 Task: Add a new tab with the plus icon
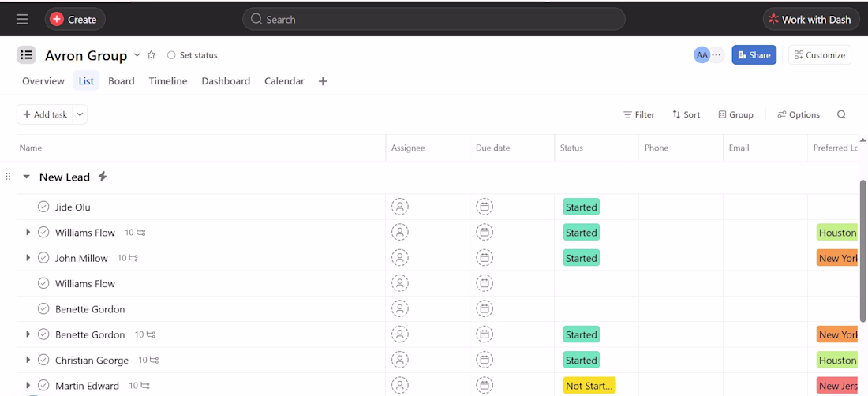click(323, 81)
